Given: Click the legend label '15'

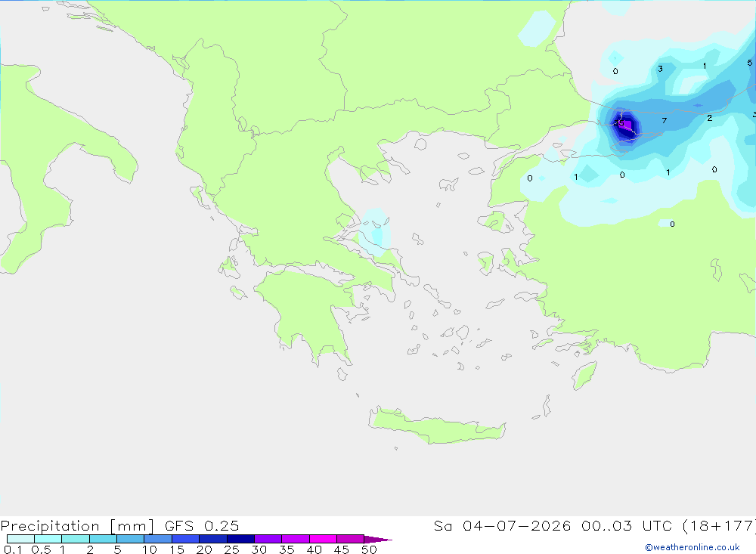Looking at the screenshot, I should tap(177, 549).
